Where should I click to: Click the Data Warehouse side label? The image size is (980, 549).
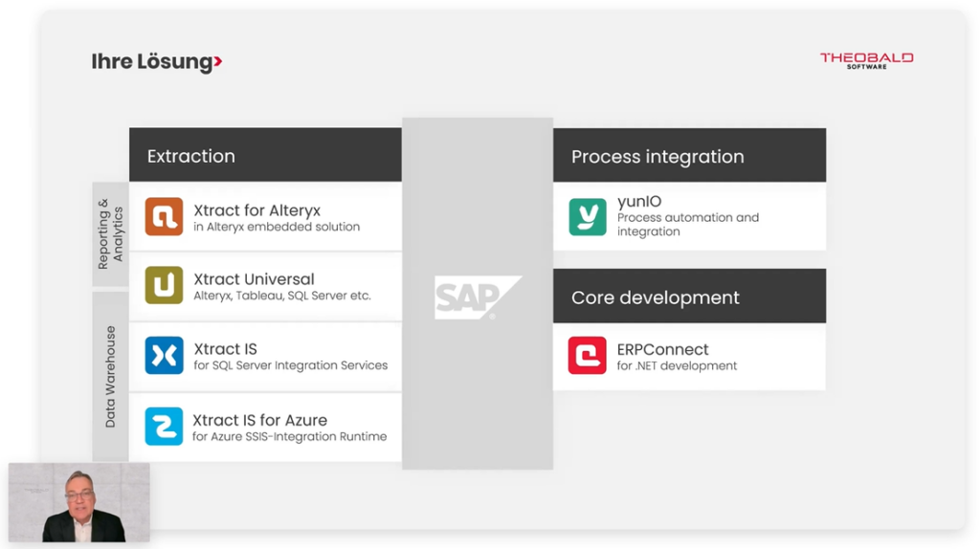[111, 376]
